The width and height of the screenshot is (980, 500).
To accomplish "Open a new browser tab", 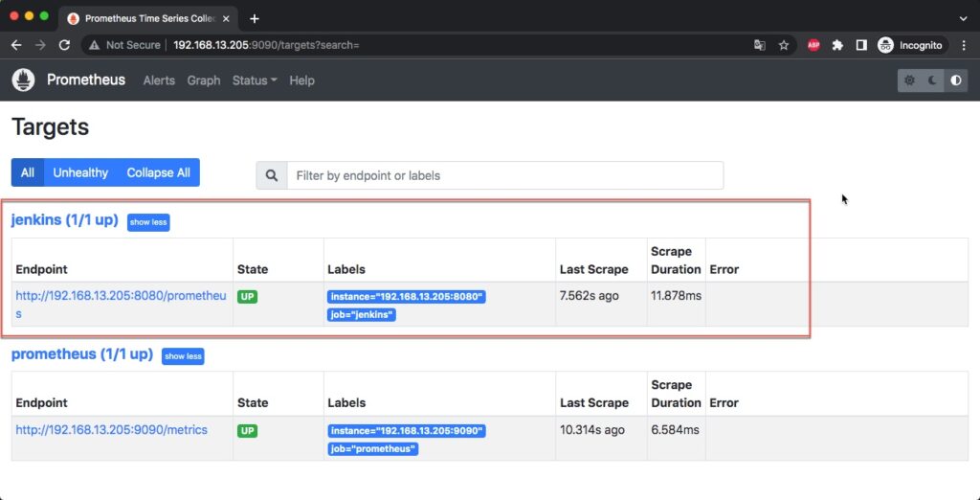I will (x=255, y=19).
